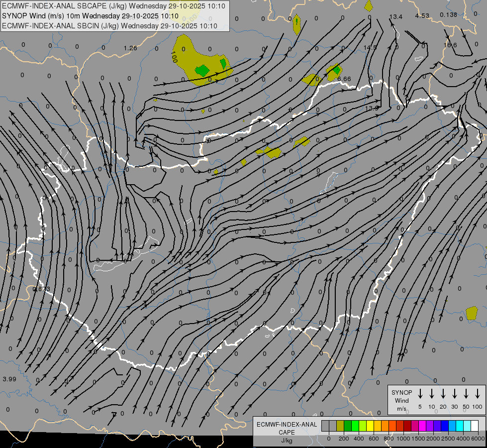Viewport: 487px width, 448px height.
Task: Click the 4000 tick label in CAPE legend
Action: [463, 439]
